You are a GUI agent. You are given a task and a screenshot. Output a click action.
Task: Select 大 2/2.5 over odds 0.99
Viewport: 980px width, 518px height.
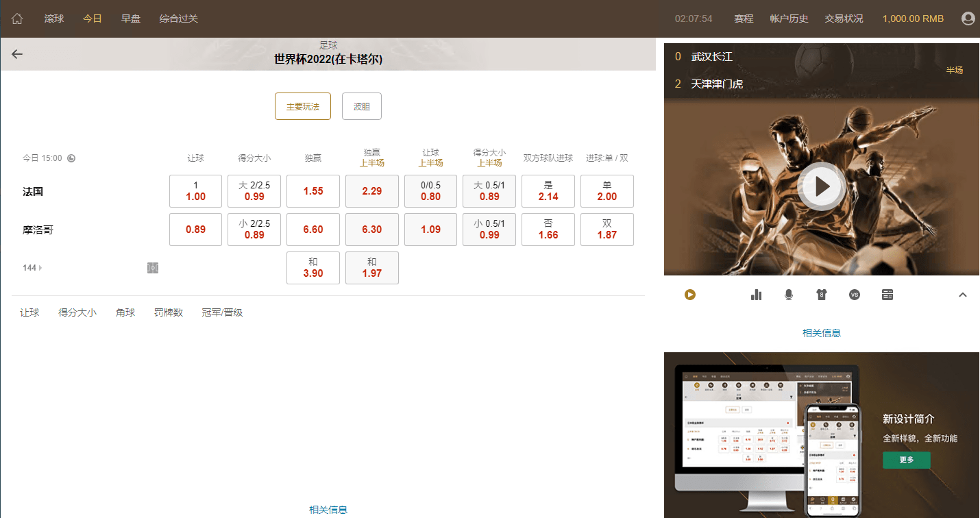[x=254, y=191]
